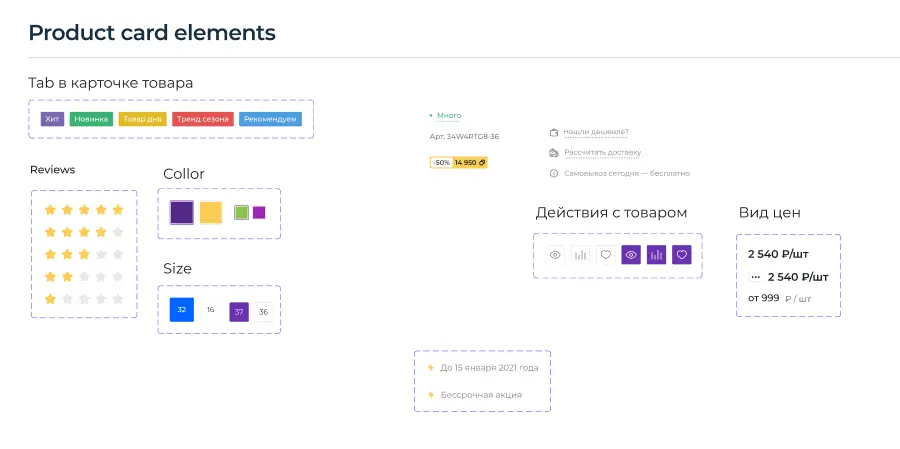Viewport: 900px width, 449px height.
Task: Select size 16 option
Action: click(210, 310)
